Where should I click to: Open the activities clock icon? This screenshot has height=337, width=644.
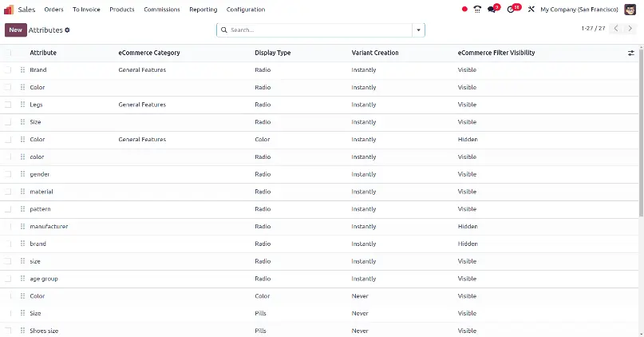point(511,9)
